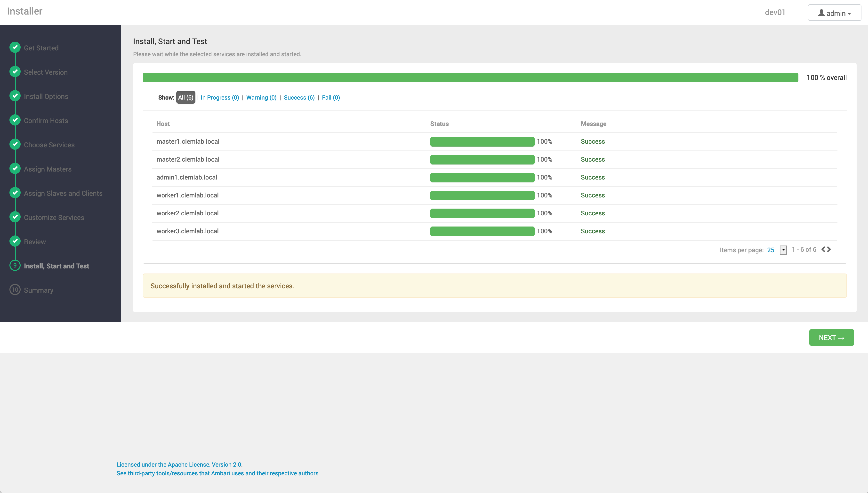Viewport: 868px width, 493px height.
Task: Click the Assign Masters step checkmark icon
Action: coord(15,169)
